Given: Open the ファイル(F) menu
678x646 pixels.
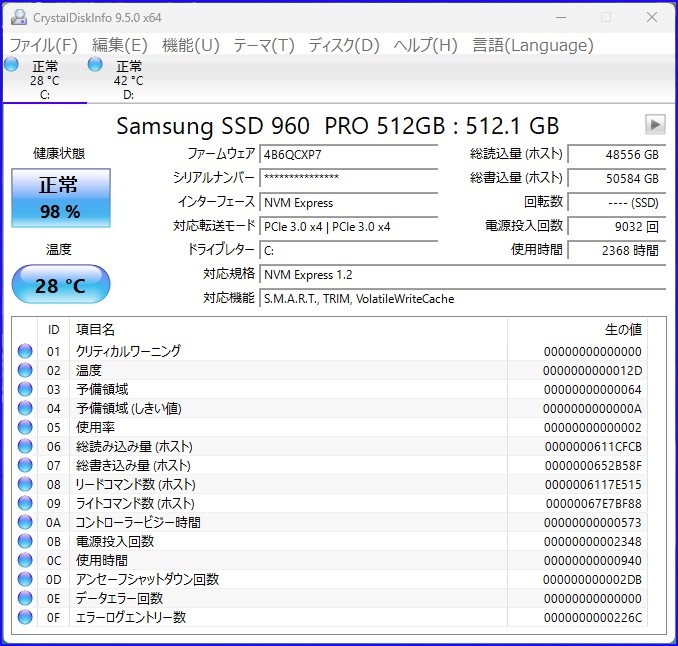Looking at the screenshot, I should [x=43, y=45].
